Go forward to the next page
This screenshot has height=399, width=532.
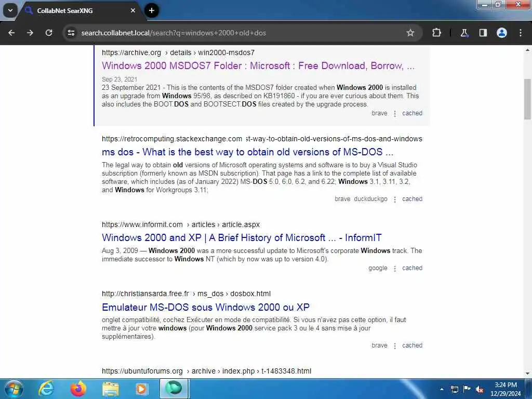point(30,33)
